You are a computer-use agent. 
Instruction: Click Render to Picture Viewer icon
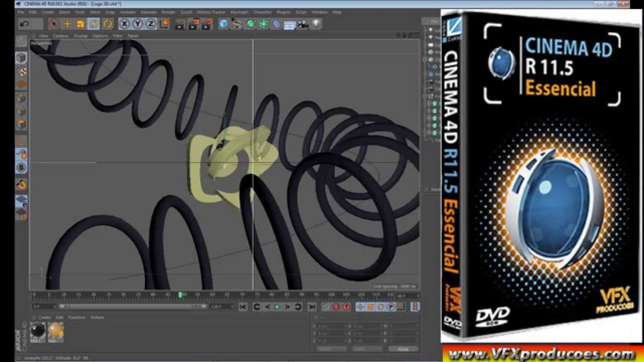pyautogui.click(x=193, y=24)
